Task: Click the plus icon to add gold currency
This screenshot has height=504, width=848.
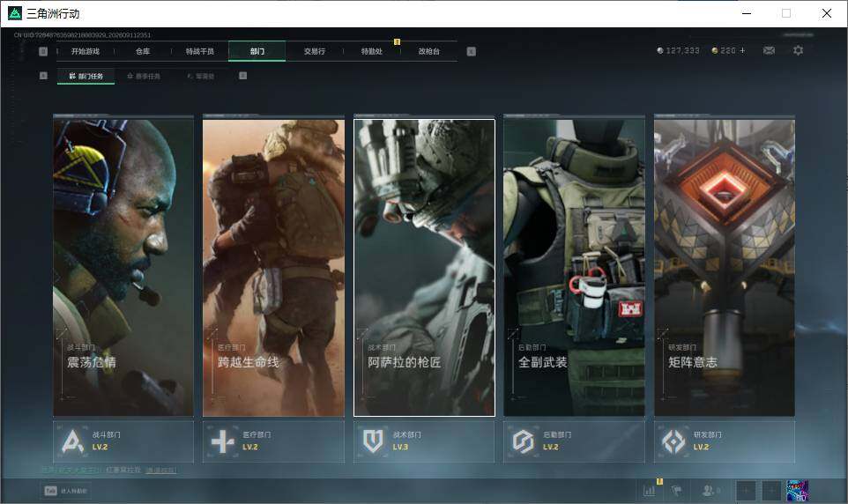Action: 742,50
